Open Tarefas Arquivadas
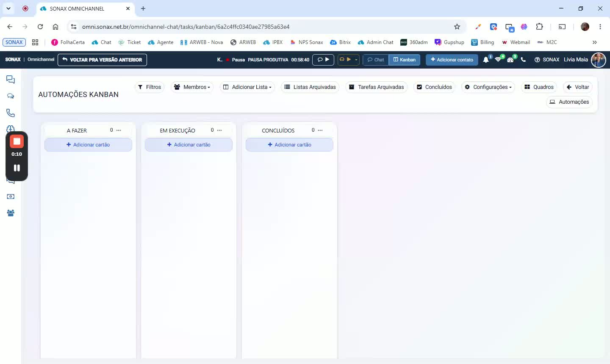This screenshot has width=610, height=364. point(377,87)
